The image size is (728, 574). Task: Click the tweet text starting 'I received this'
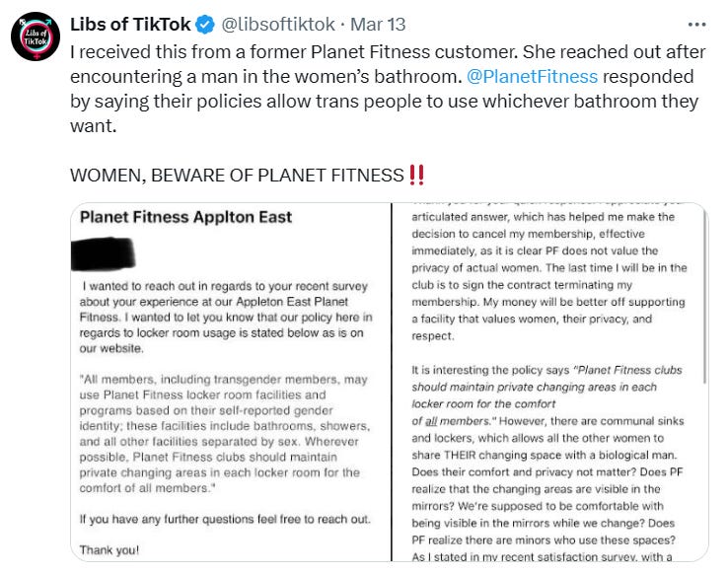pos(388,89)
